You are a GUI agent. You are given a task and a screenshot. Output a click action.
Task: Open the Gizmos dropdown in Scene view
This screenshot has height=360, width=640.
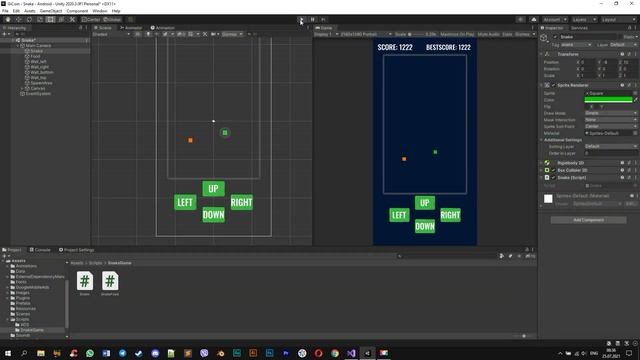click(x=232, y=34)
